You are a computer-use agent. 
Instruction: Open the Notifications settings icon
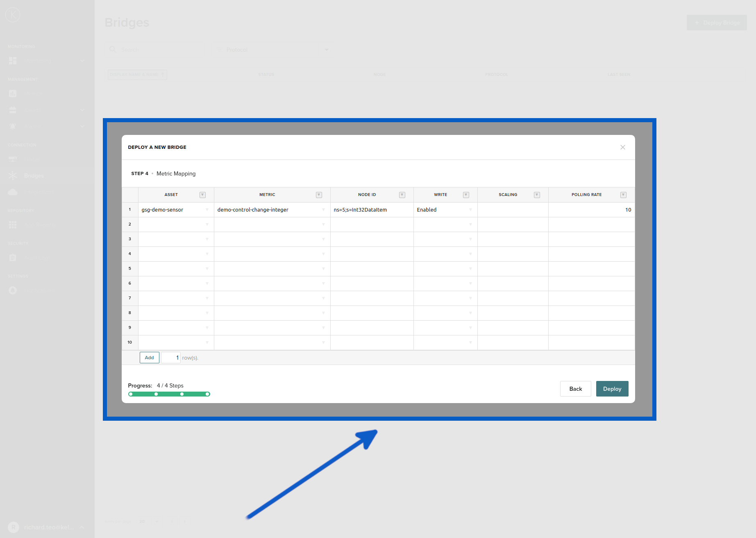[x=13, y=290]
